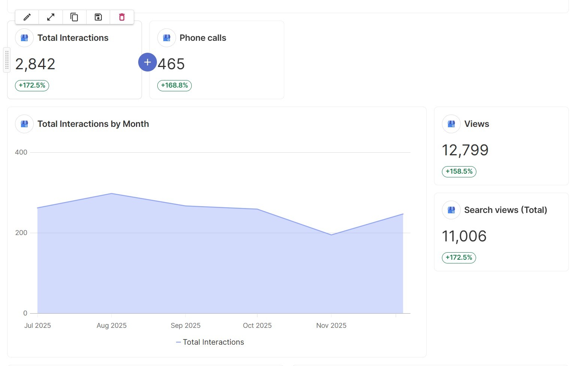The height and width of the screenshot is (366, 588).
Task: Click the Google Business icon on Phone calls card
Action: [x=167, y=38]
